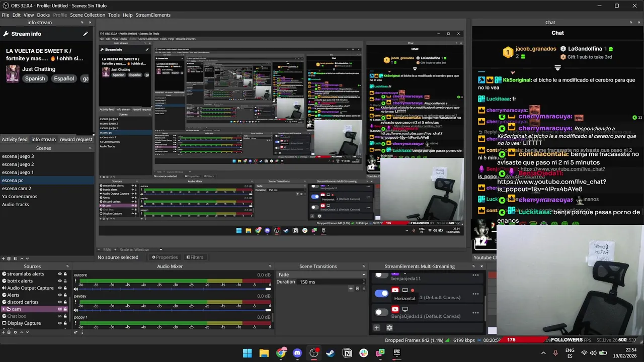Viewport: 644px width, 362px height.
Task: Open Discord from the taskbar
Action: click(x=297, y=353)
